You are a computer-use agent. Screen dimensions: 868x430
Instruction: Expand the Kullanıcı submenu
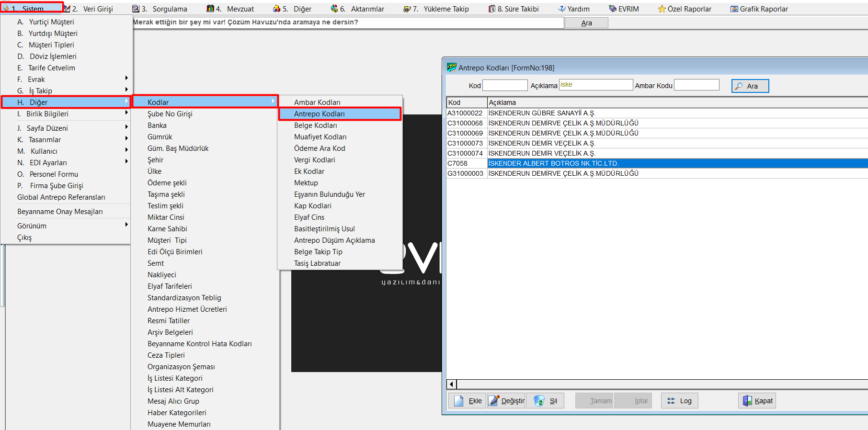[x=126, y=150]
